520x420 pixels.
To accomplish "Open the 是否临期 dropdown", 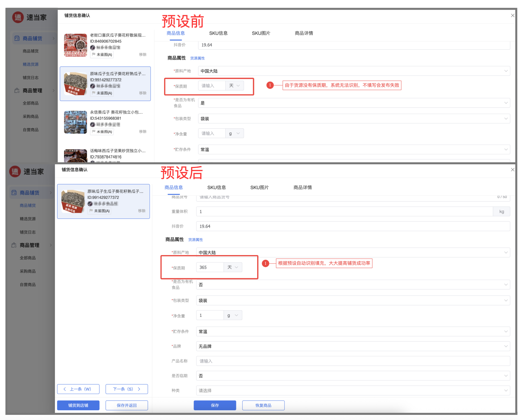I will pyautogui.click(x=353, y=376).
